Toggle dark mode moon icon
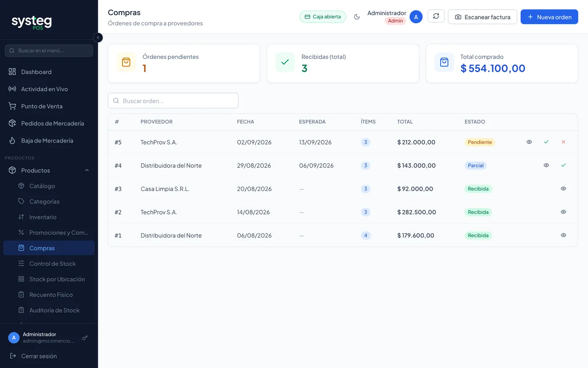 (x=357, y=17)
